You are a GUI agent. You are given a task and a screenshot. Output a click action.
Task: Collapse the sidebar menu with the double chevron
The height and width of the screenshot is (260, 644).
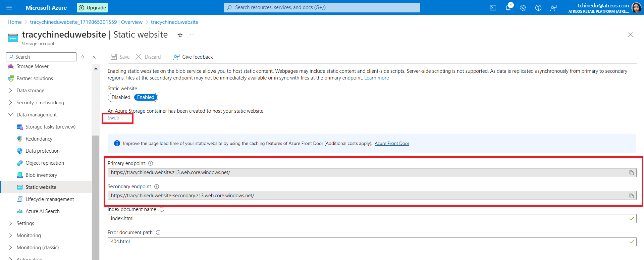click(x=94, y=57)
